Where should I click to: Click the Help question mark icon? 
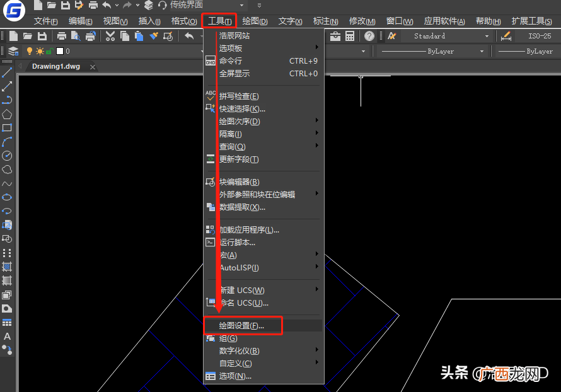pos(369,36)
